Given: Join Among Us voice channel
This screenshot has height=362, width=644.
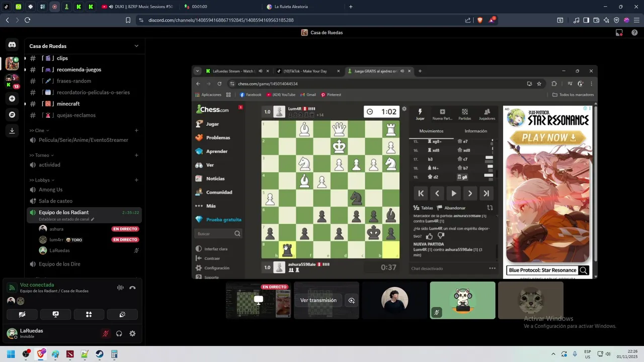Looking at the screenshot, I should click(x=85, y=190).
